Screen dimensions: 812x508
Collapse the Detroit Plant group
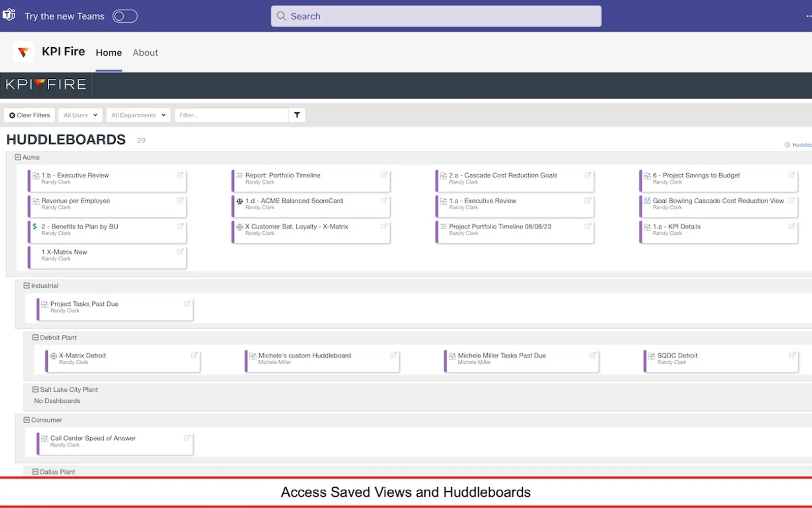coord(36,338)
